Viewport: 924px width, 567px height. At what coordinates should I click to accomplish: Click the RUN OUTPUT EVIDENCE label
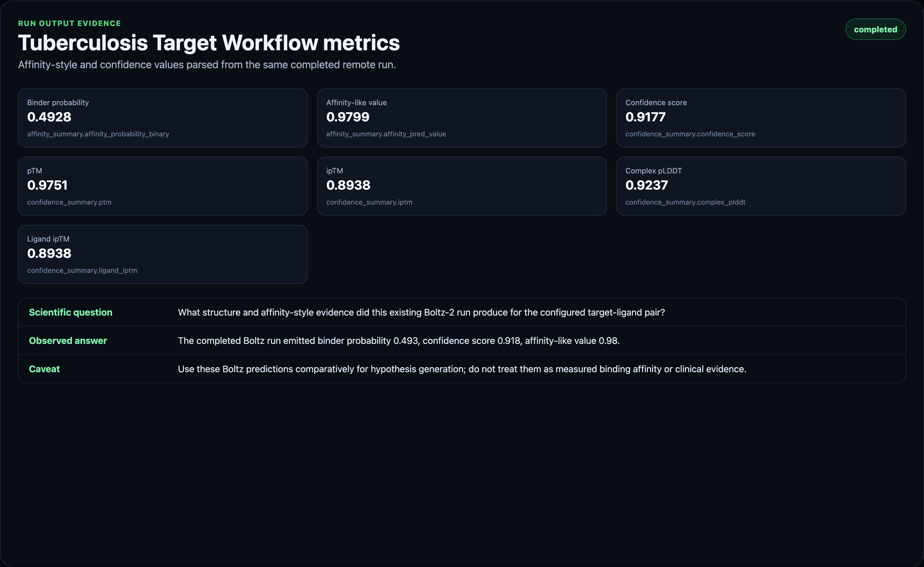pos(69,23)
